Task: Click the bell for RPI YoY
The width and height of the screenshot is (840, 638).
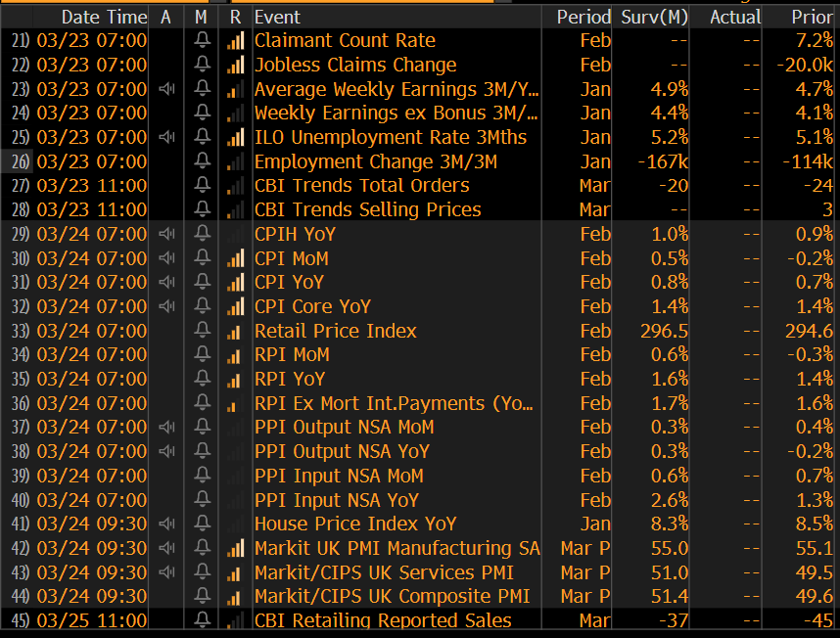Action: 202,379
